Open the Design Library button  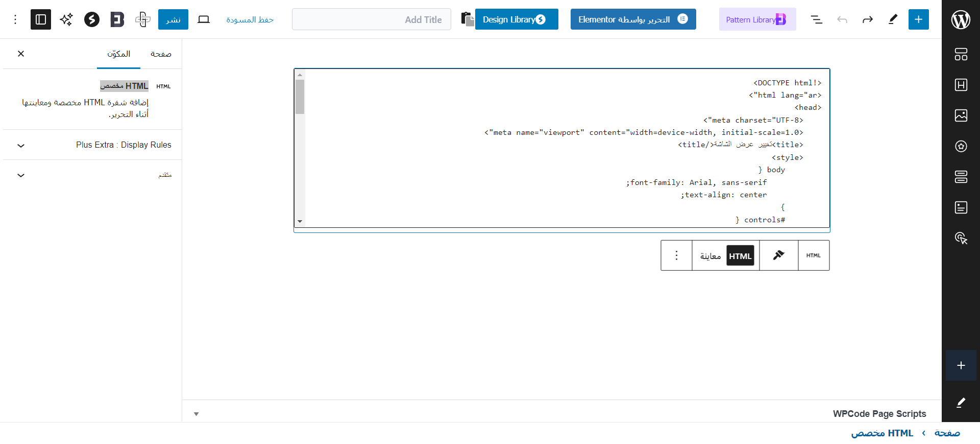517,19
